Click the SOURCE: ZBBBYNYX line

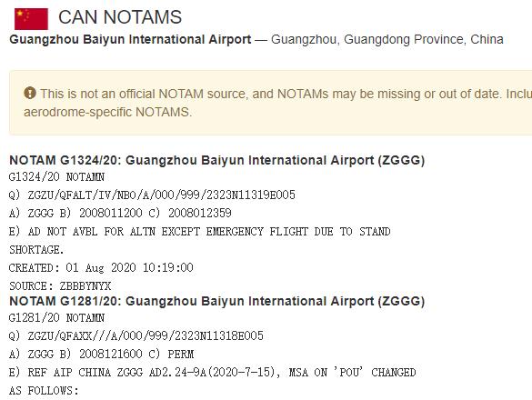click(60, 286)
